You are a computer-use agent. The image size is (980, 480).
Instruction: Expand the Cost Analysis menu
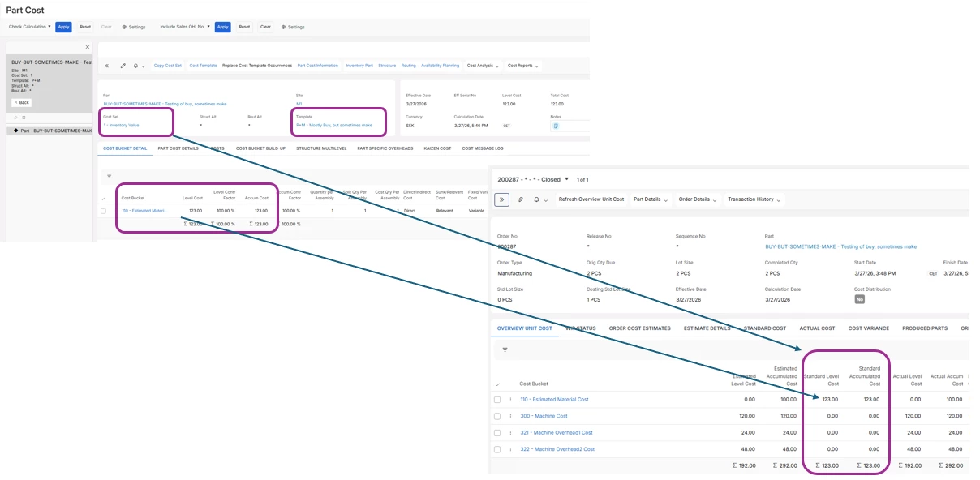482,66
